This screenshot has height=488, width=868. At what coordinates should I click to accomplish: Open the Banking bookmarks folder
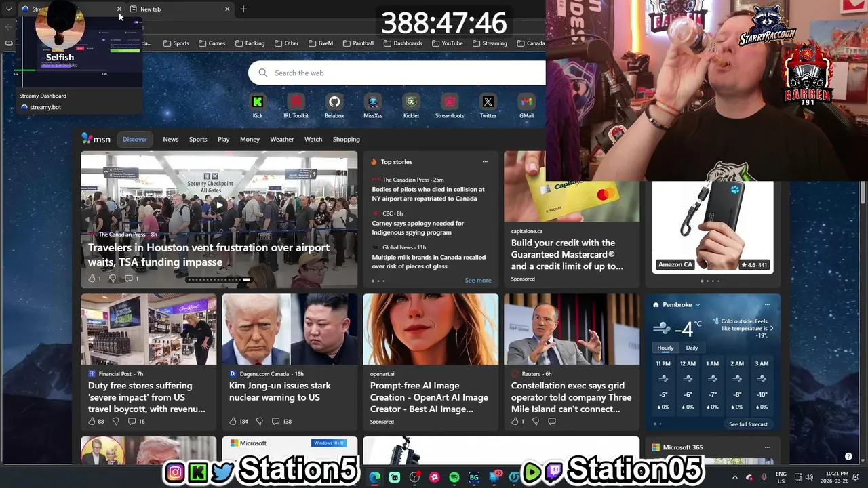point(250,43)
